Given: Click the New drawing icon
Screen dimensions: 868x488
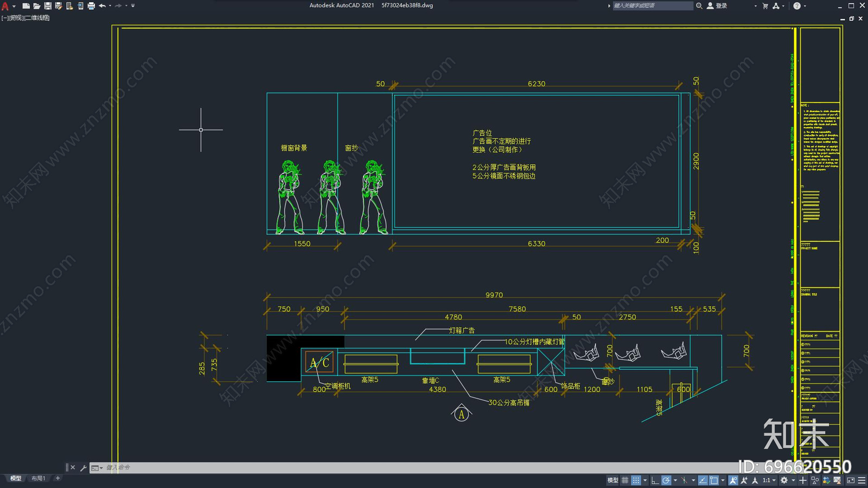Looking at the screenshot, I should click(26, 6).
